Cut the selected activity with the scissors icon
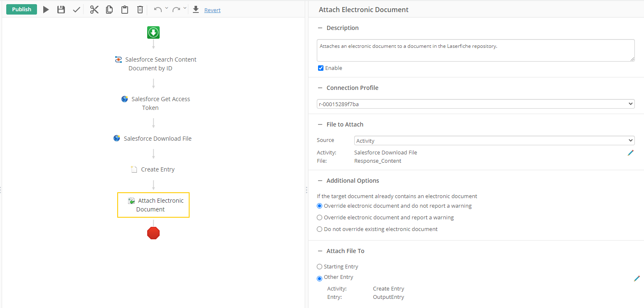Viewport: 644px width, 308px height. (x=94, y=10)
